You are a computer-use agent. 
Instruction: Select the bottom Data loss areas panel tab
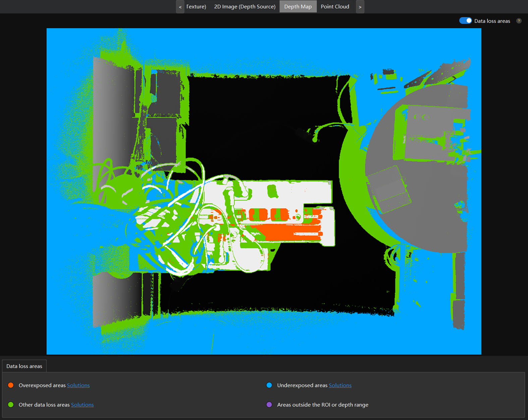(24, 366)
